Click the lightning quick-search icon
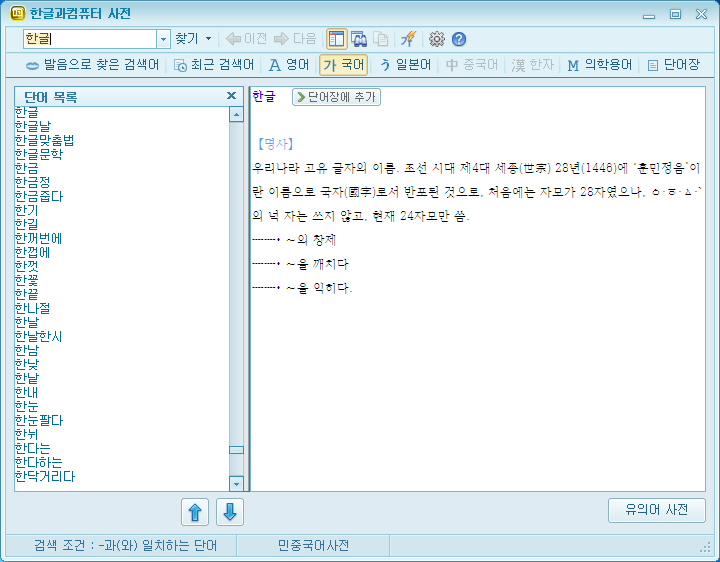720x562 pixels. [408, 39]
